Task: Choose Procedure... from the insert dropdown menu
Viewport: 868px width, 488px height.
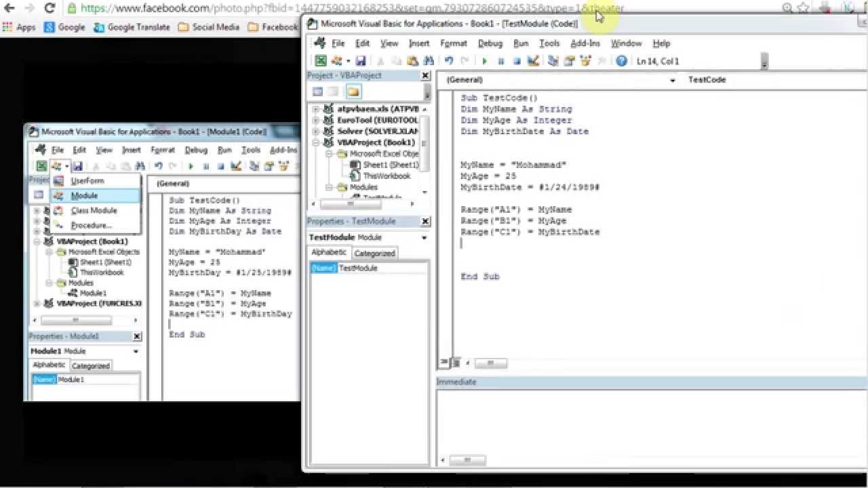Action: click(x=96, y=225)
